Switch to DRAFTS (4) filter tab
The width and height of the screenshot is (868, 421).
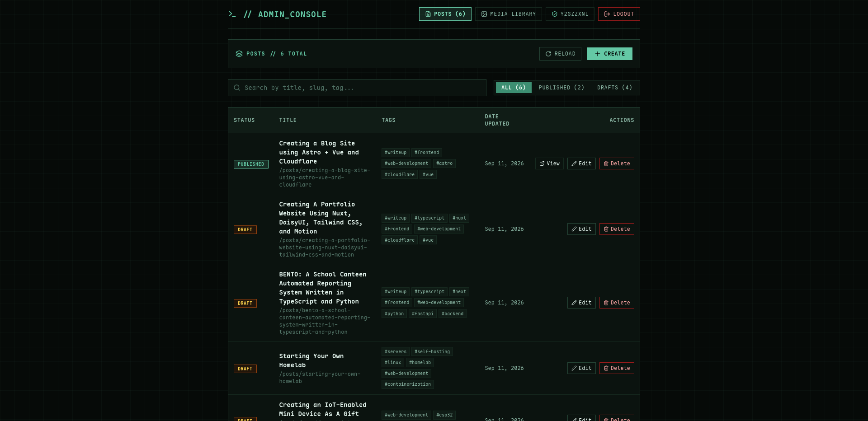pos(615,88)
